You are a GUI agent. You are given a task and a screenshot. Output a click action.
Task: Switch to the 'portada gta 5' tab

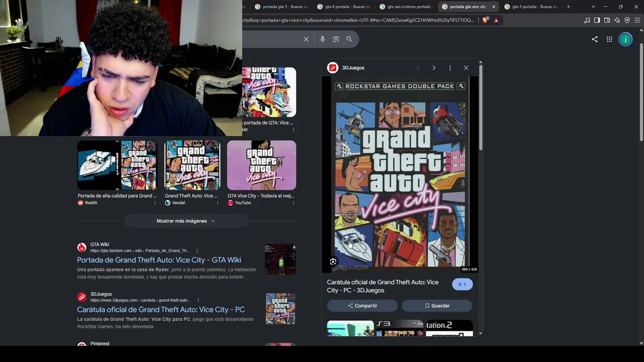pos(281,7)
